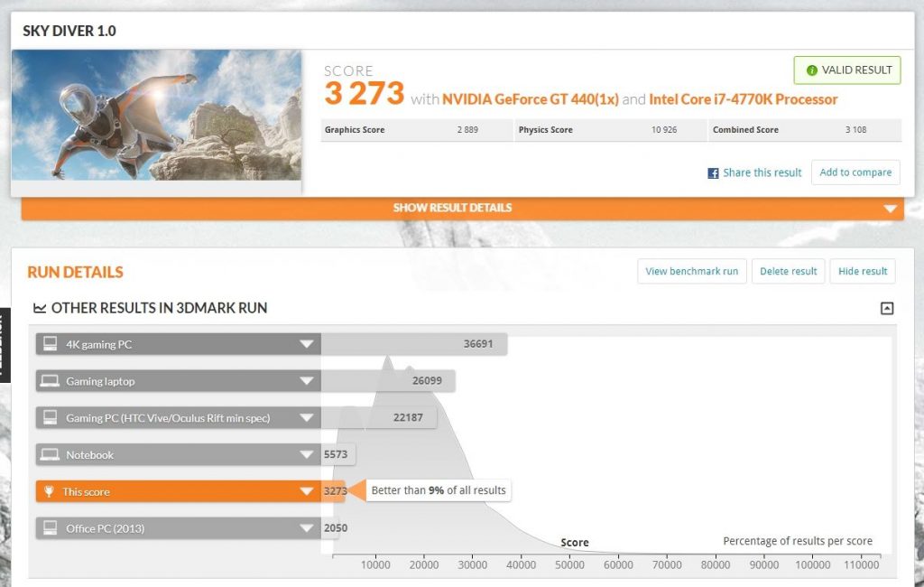Expand the Gaming laptop dropdown arrow
The image size is (924, 587).
tap(307, 381)
